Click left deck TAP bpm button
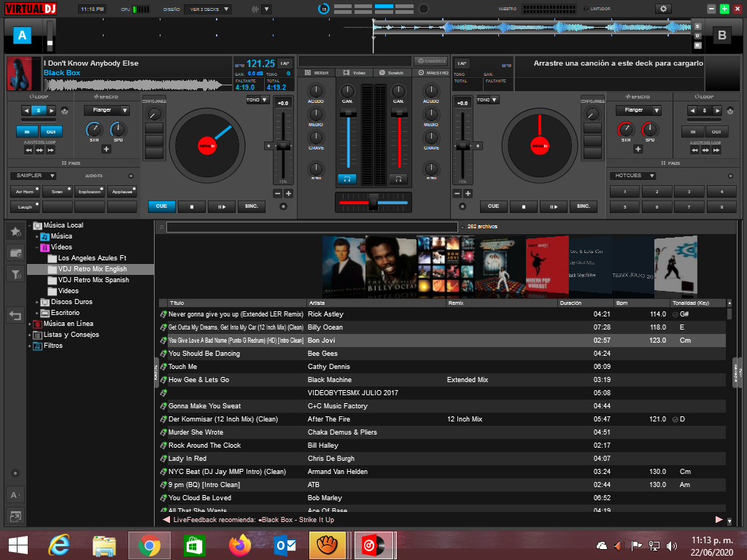The image size is (747, 560). tap(285, 63)
